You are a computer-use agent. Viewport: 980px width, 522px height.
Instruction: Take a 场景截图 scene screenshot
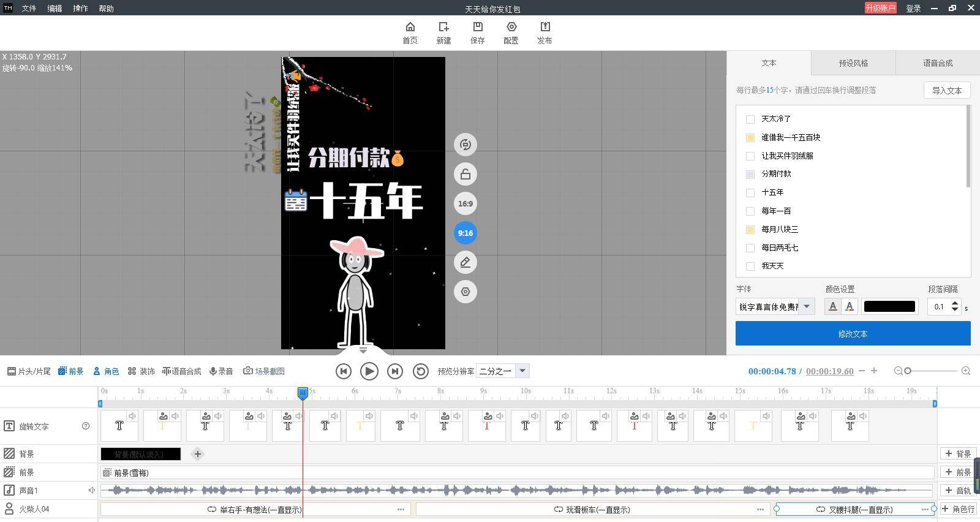[264, 371]
